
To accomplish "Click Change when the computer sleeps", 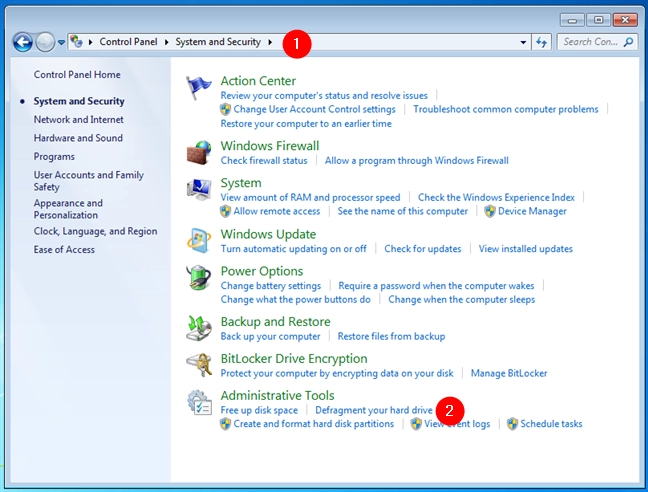I will 462,299.
